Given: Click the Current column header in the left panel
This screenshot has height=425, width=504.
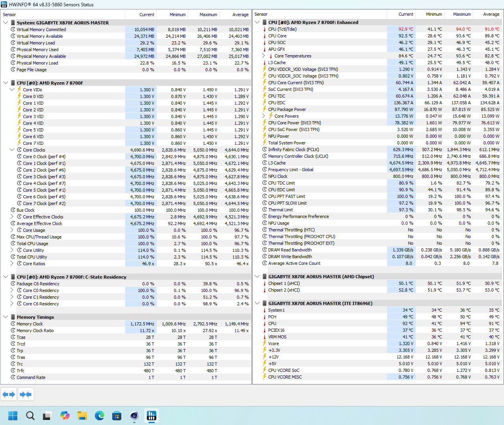Looking at the screenshot, I should [x=141, y=15].
